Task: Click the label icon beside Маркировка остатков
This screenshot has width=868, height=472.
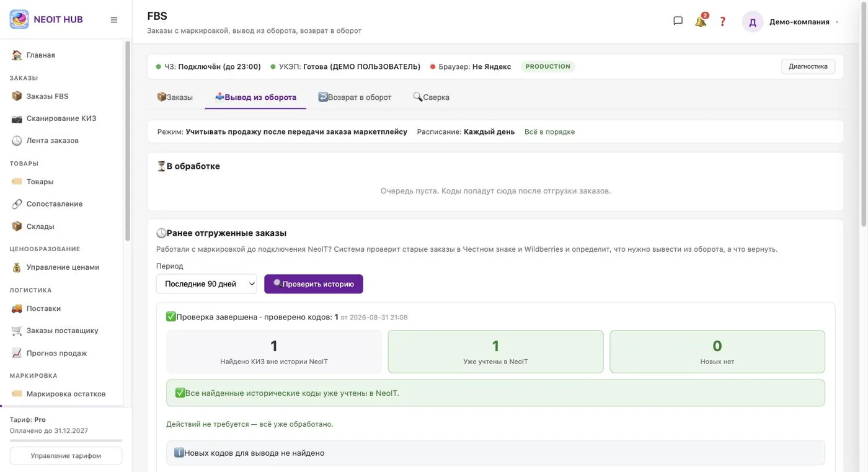Action: click(x=17, y=394)
